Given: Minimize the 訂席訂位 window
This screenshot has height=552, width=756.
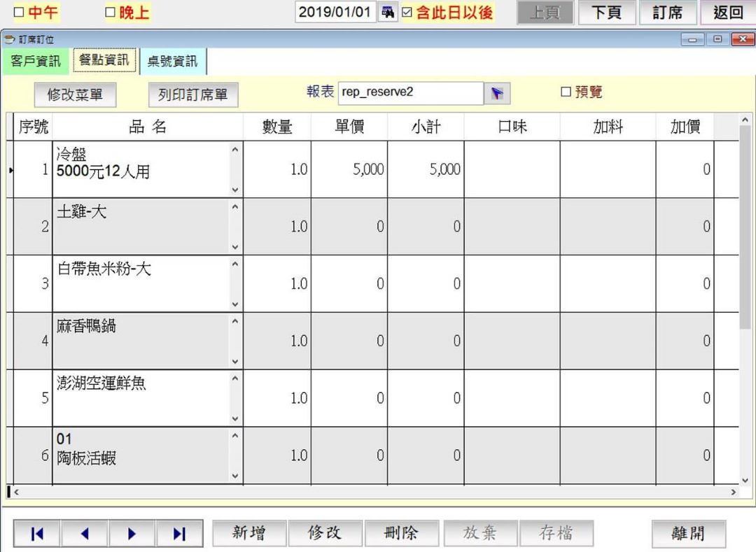Looking at the screenshot, I should point(693,39).
